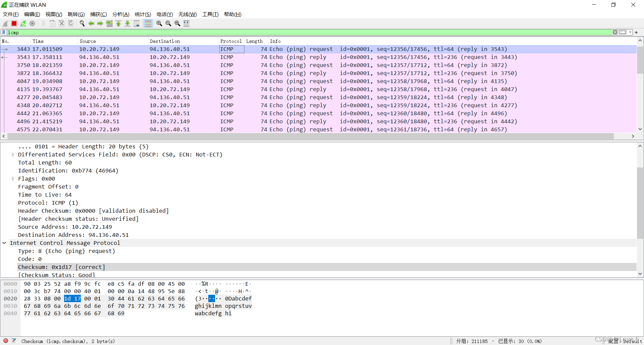The width and height of the screenshot is (644, 345).
Task: Open capture options gear icon
Action: tap(32, 23)
